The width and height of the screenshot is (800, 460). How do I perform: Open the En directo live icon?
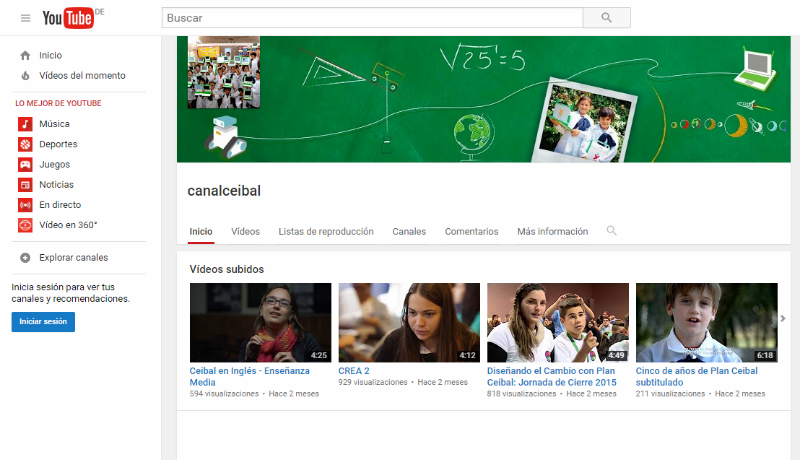(x=25, y=205)
